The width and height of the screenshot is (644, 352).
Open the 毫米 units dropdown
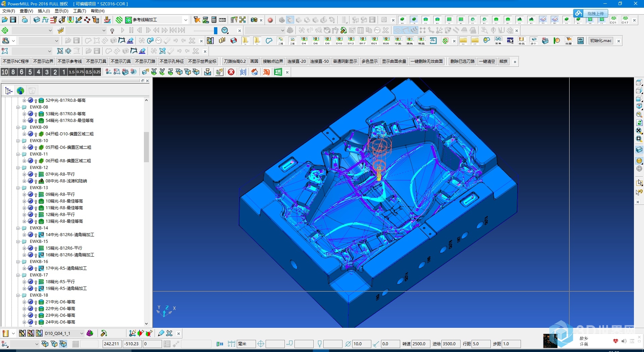[246, 344]
